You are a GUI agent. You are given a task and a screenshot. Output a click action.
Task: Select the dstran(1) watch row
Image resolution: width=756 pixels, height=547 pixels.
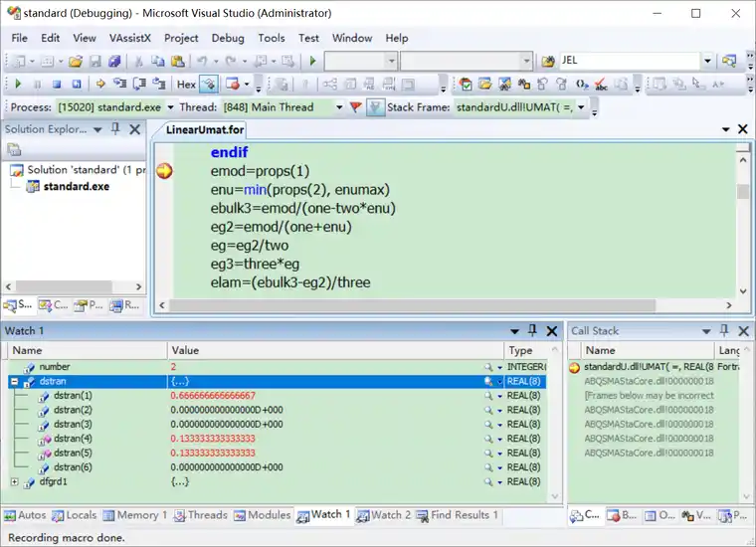pyautogui.click(x=278, y=396)
